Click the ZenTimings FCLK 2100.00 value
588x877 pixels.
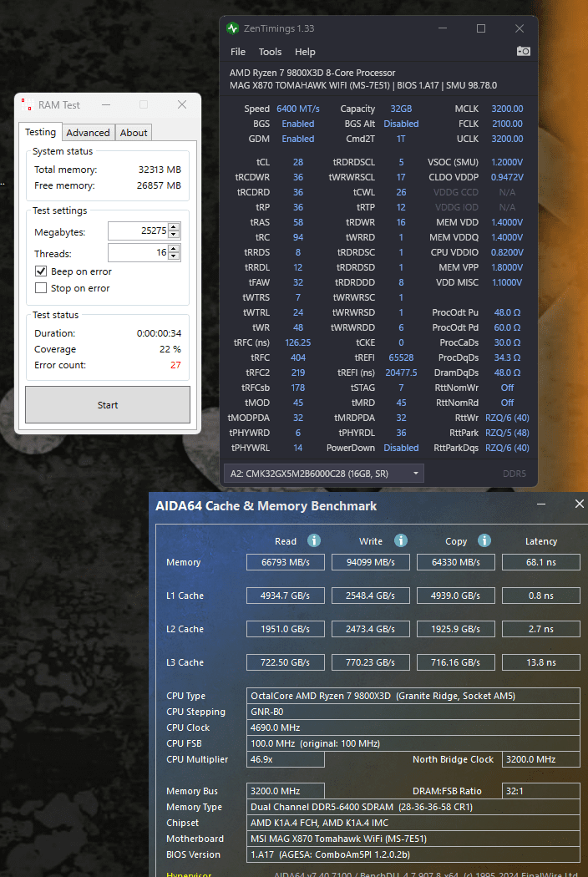click(507, 124)
